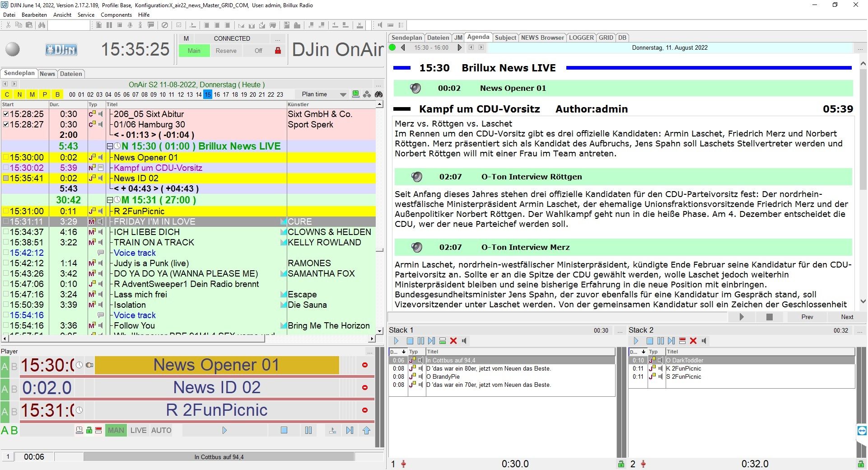Viewport: 868px width, 470px height.
Task: Collapse the M 15:31 ( 27:00 ) block
Action: [x=110, y=200]
